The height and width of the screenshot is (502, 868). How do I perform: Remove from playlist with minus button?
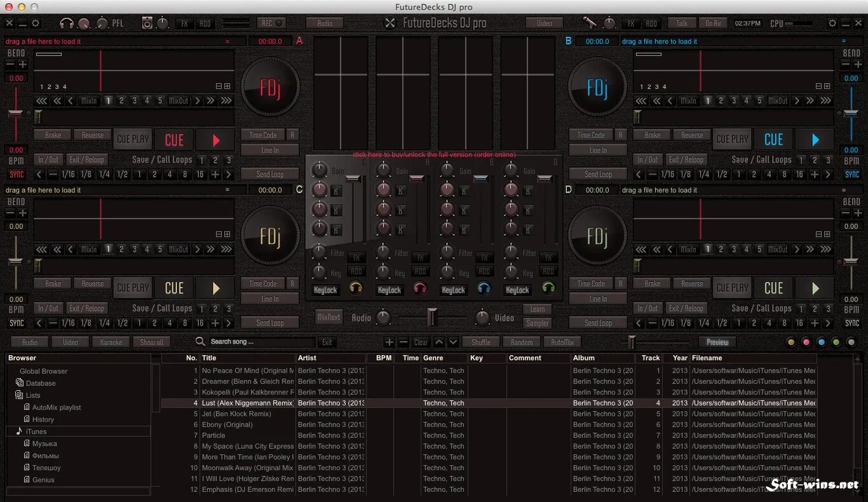(x=403, y=342)
